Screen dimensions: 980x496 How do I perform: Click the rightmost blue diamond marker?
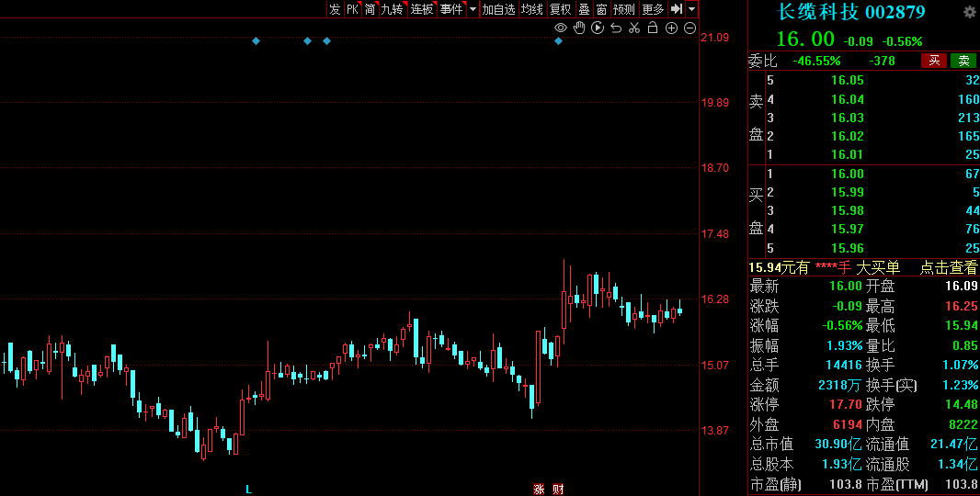559,41
